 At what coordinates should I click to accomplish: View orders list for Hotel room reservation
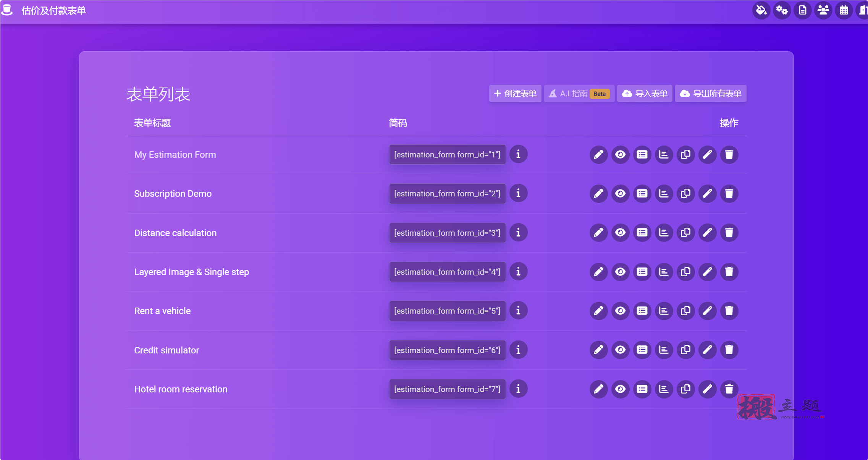pos(642,389)
